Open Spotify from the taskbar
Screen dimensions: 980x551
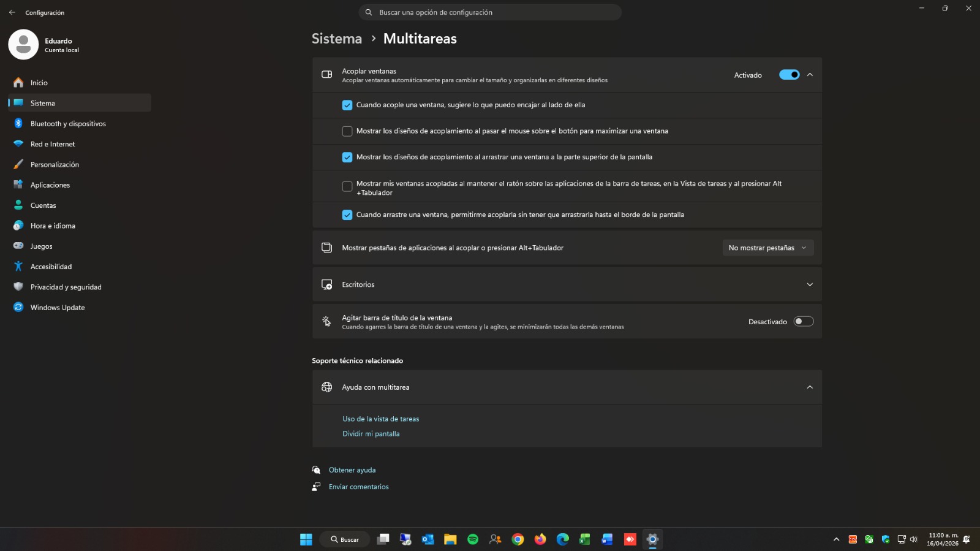pyautogui.click(x=473, y=539)
